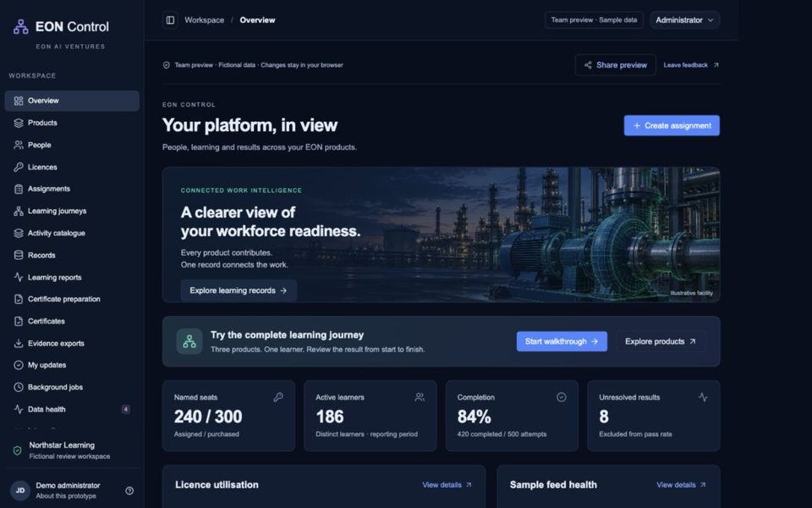Click the People users icon
Image resolution: width=812 pixels, height=508 pixels.
tap(19, 145)
